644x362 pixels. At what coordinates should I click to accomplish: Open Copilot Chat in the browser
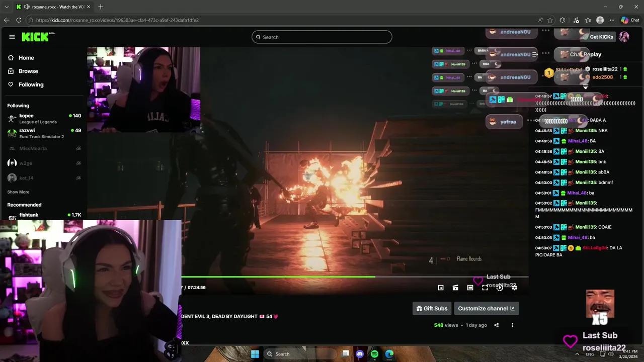(x=630, y=20)
